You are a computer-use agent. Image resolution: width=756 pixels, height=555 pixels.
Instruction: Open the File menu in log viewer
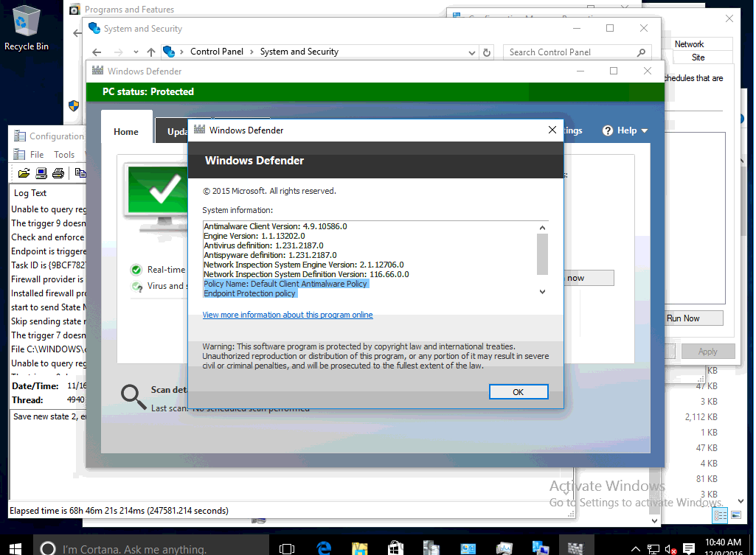[x=37, y=155]
